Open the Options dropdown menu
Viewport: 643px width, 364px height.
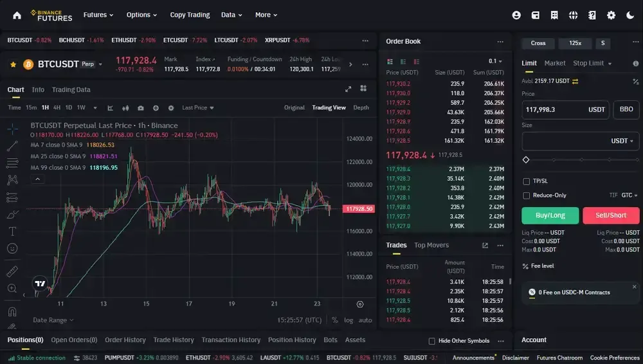tap(141, 15)
